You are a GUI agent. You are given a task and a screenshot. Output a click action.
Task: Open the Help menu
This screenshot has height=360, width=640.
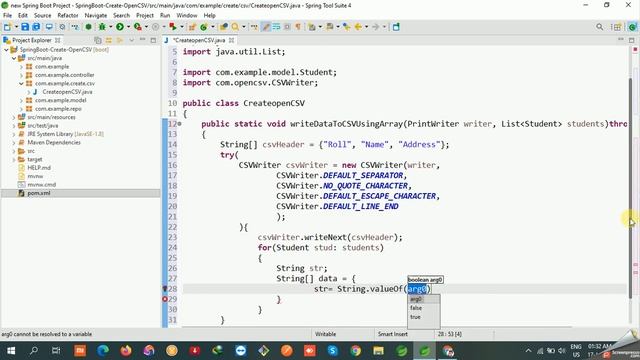click(x=209, y=15)
